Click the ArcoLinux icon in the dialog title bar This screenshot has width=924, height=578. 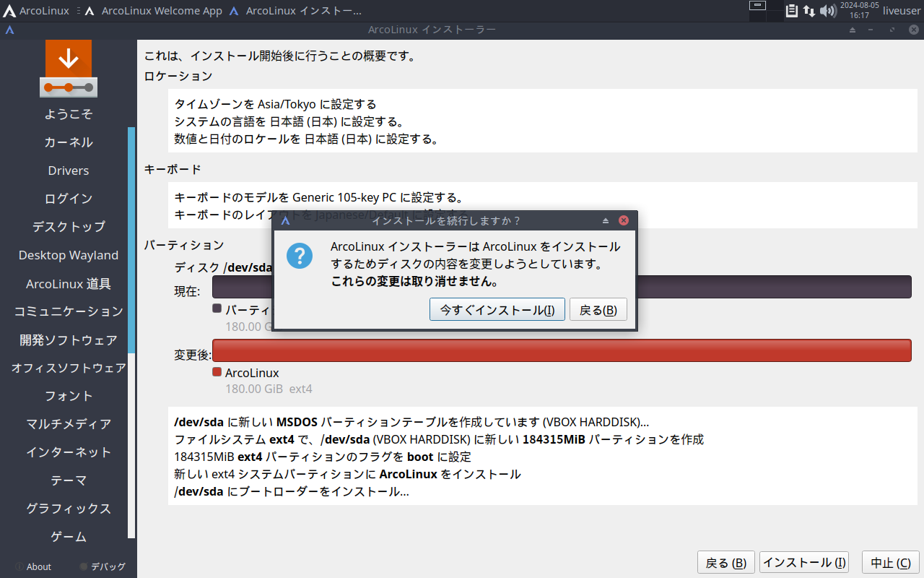(x=286, y=220)
